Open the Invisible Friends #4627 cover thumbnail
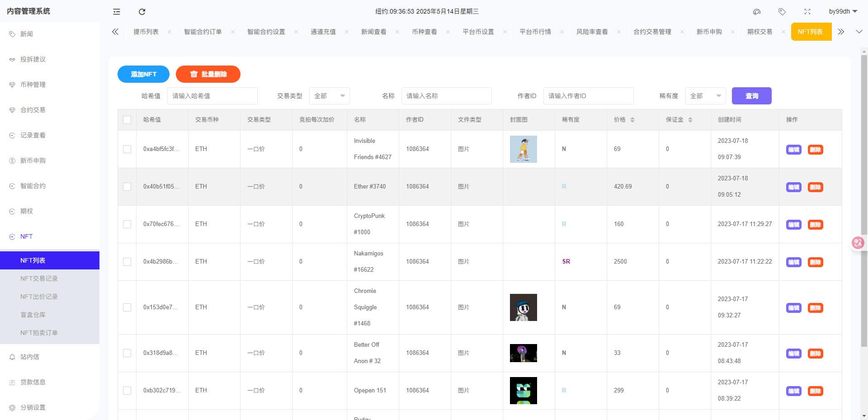This screenshot has width=868, height=420. (x=523, y=149)
